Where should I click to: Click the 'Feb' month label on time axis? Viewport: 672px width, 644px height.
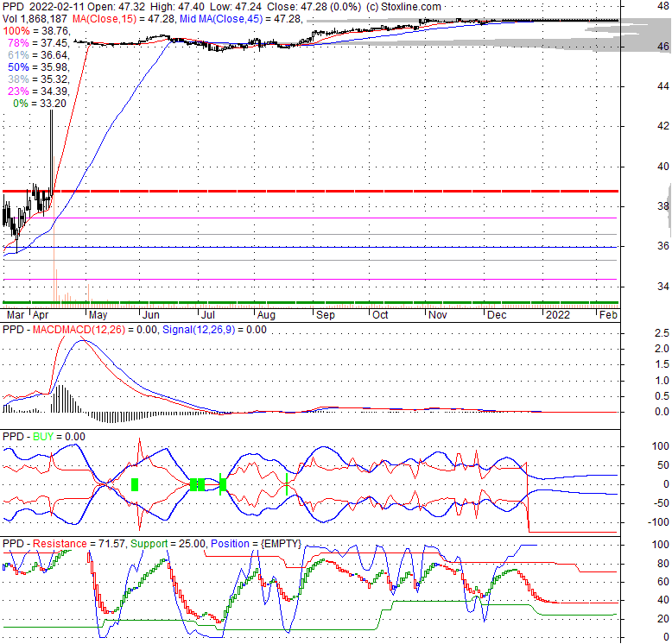click(x=608, y=315)
